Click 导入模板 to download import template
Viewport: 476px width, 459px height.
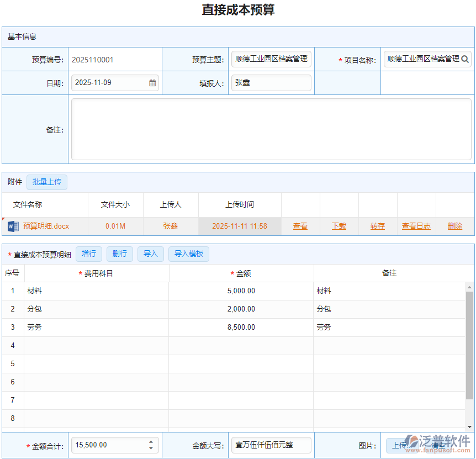pyautogui.click(x=188, y=254)
